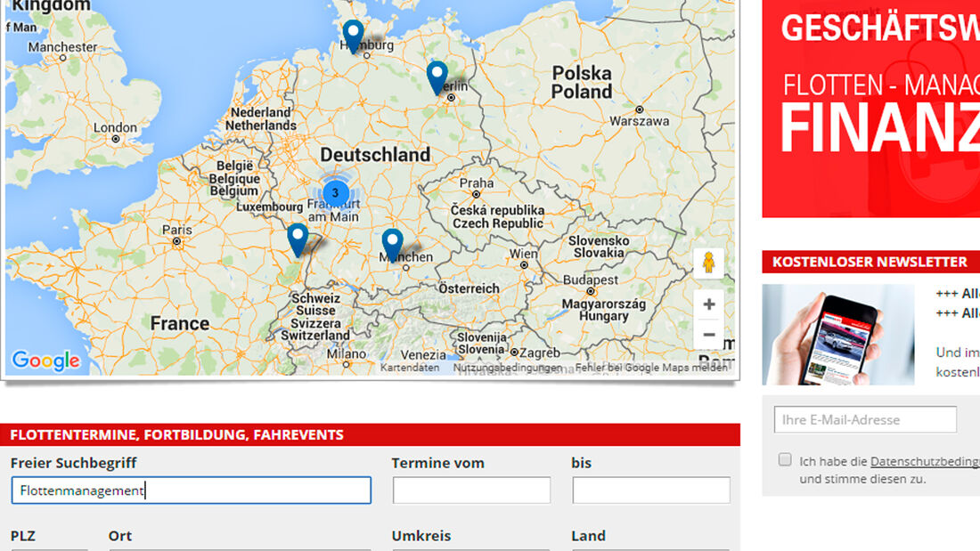Viewport: 980px width, 551px height.
Task: Click Fehler bei Google Maps melden
Action: pyautogui.click(x=651, y=368)
